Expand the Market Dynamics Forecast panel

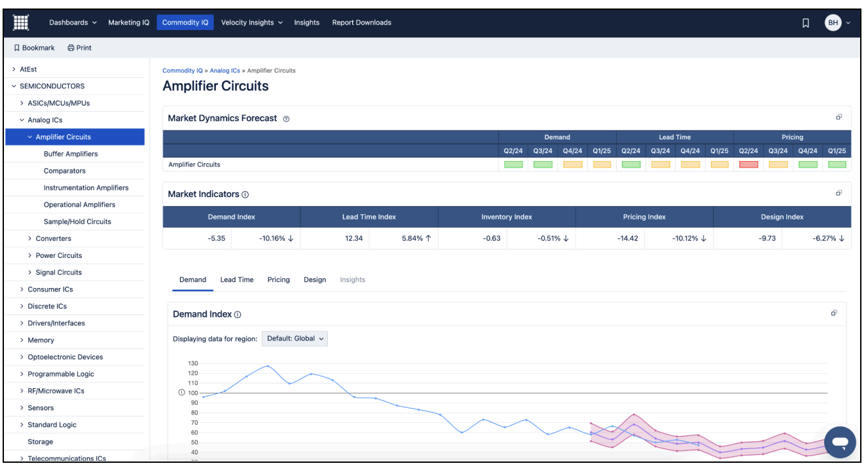(839, 117)
